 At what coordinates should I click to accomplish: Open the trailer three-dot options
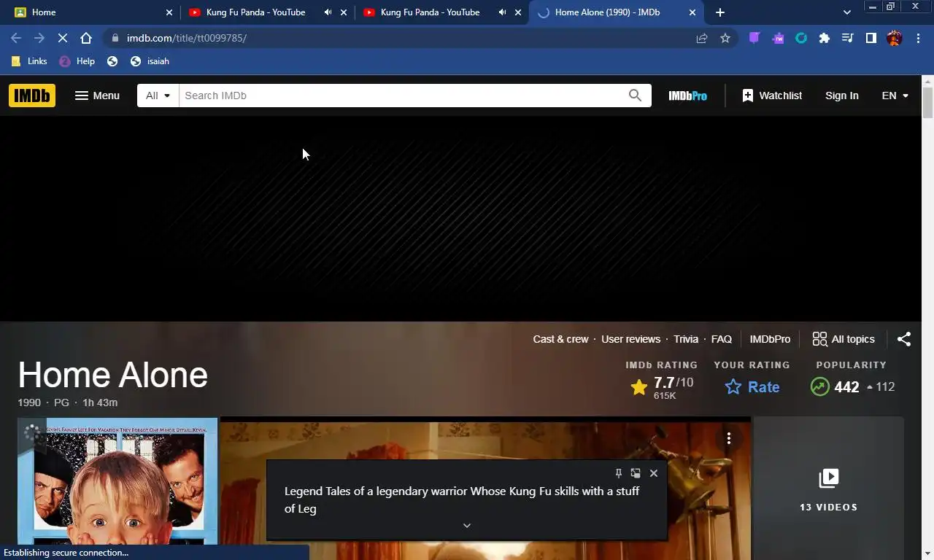pos(728,438)
